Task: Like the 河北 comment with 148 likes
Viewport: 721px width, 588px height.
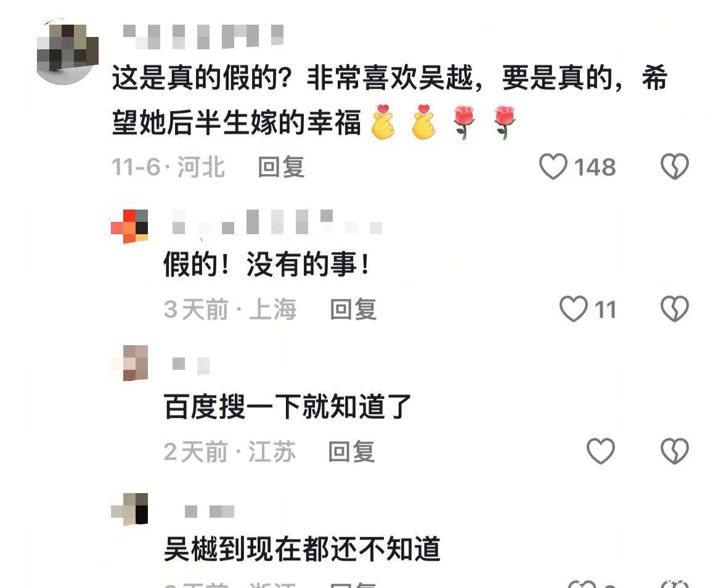Action: click(553, 166)
